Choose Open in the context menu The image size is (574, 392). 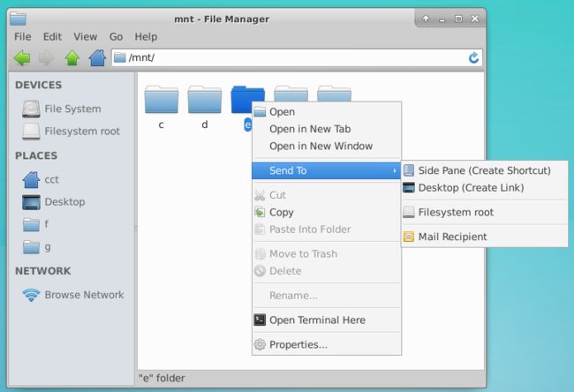(x=327, y=111)
